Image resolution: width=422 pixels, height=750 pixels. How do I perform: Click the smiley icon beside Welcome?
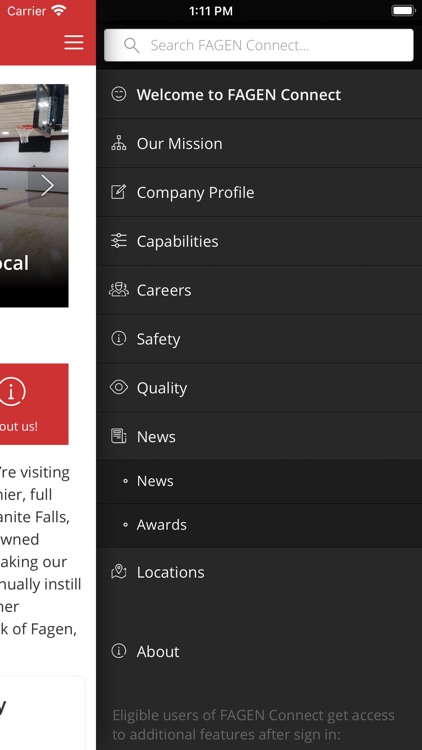click(118, 94)
